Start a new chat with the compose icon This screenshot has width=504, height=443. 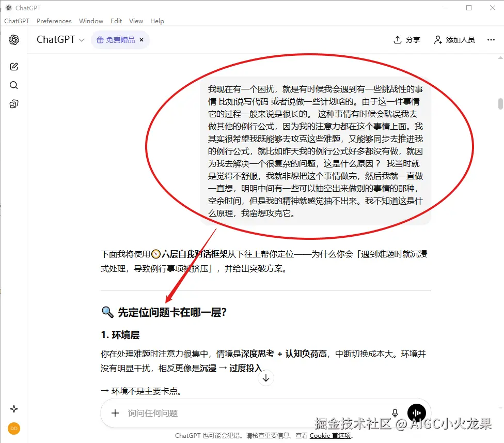point(13,66)
